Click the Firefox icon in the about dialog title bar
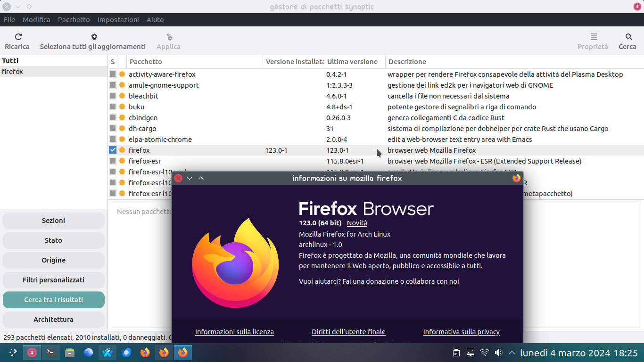 coord(517,178)
